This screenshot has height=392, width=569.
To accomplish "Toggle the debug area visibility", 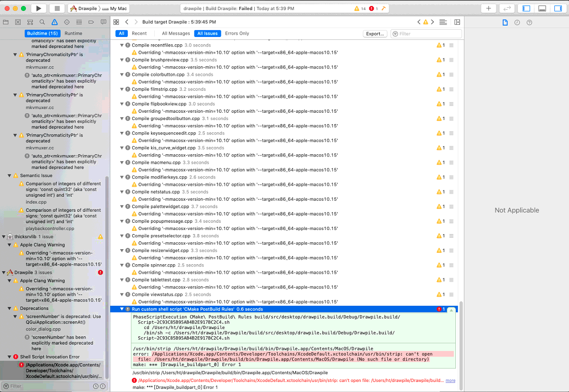I will coord(541,8).
